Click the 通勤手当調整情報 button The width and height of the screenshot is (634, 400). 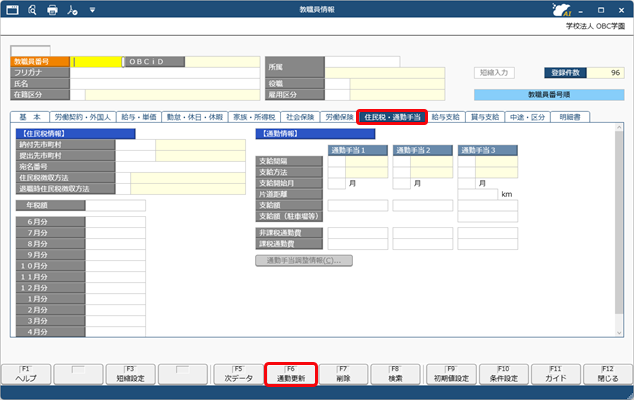click(303, 261)
